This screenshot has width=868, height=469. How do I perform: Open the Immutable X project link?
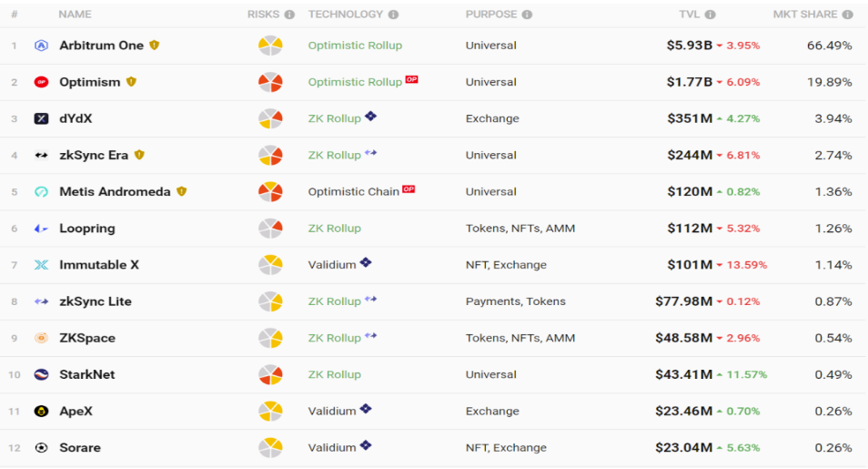pyautogui.click(x=99, y=265)
